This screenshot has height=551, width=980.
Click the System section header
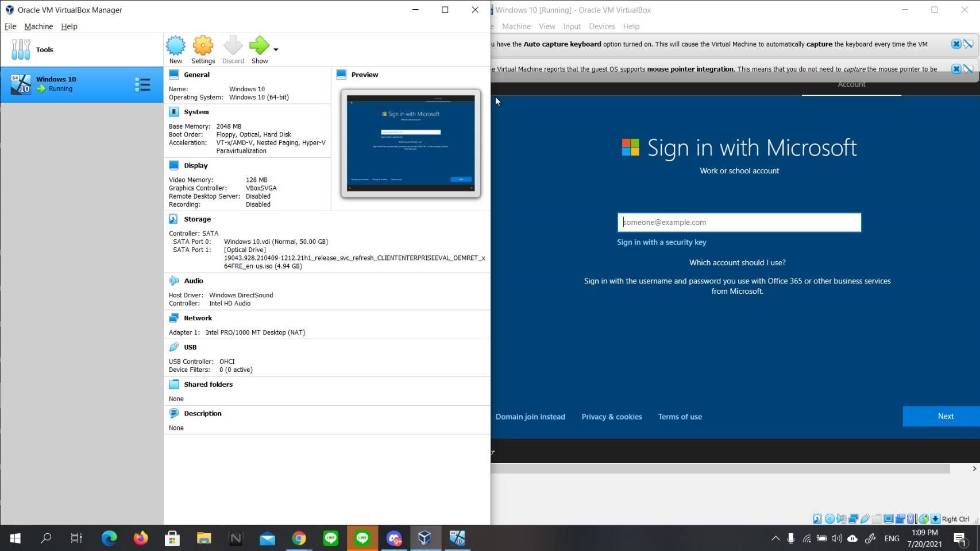(x=196, y=112)
